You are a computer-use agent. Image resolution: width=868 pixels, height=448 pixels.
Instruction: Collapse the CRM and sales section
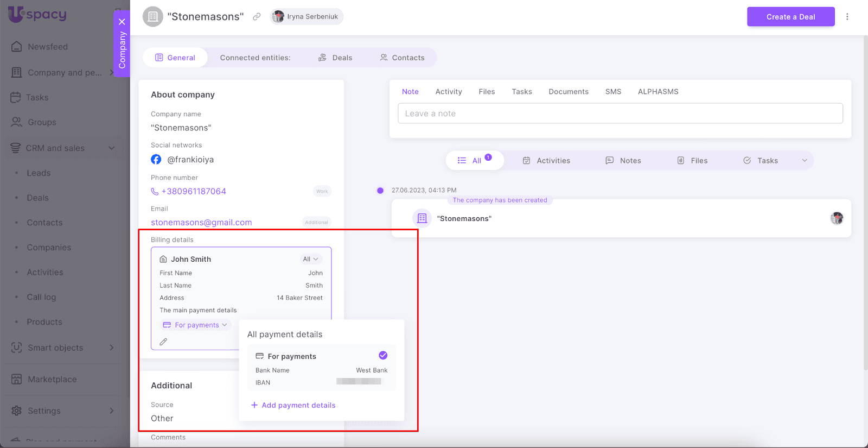pyautogui.click(x=111, y=148)
